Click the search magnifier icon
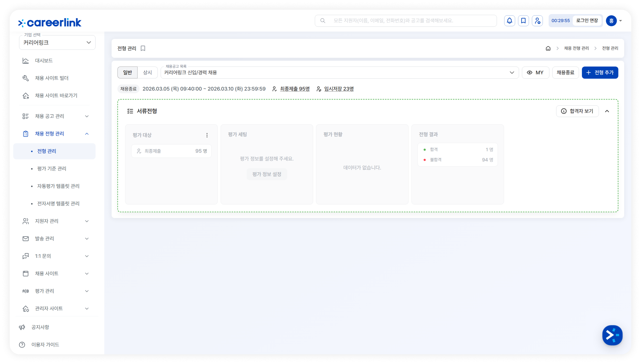The height and width of the screenshot is (364, 641). pyautogui.click(x=323, y=21)
